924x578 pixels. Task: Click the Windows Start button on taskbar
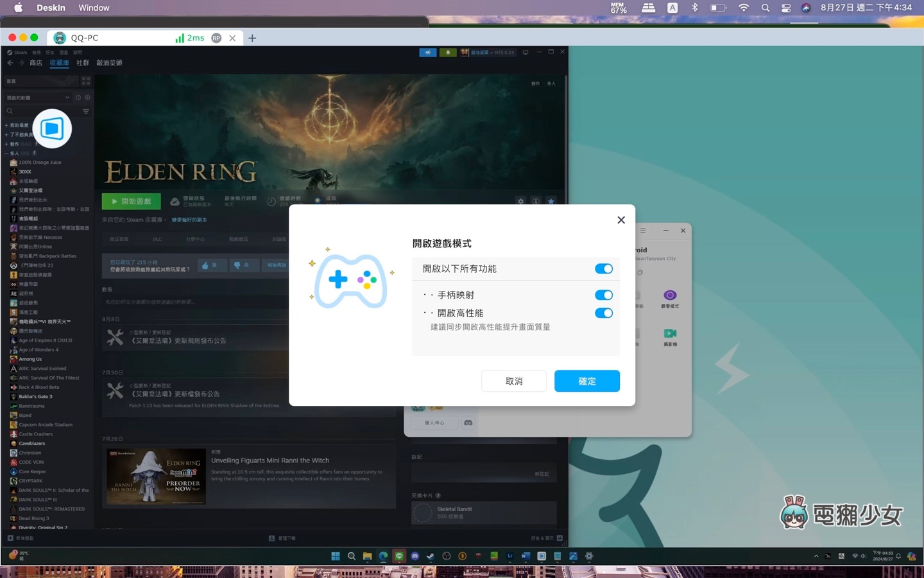[x=336, y=556]
